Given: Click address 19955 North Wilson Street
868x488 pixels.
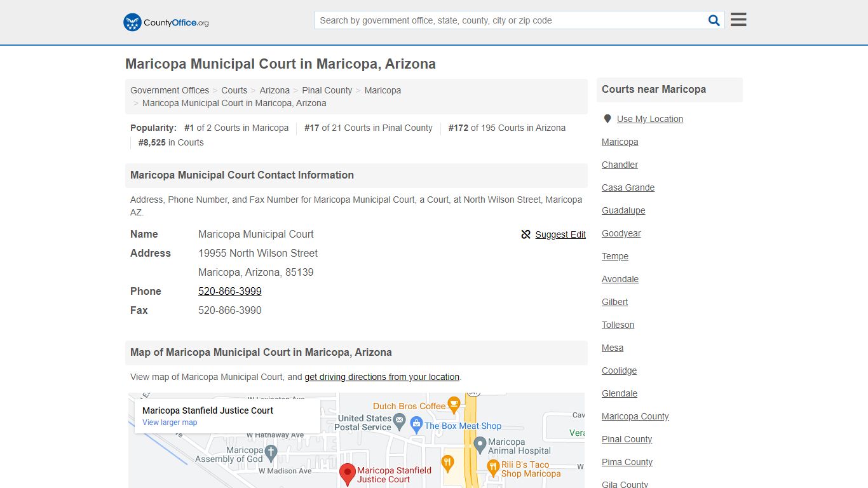Looking at the screenshot, I should pyautogui.click(x=258, y=253).
